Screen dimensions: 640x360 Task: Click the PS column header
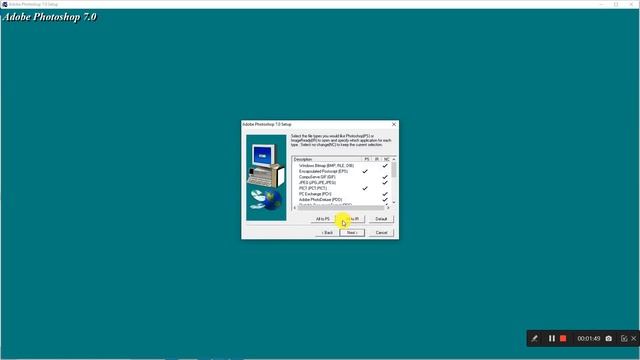point(367,159)
